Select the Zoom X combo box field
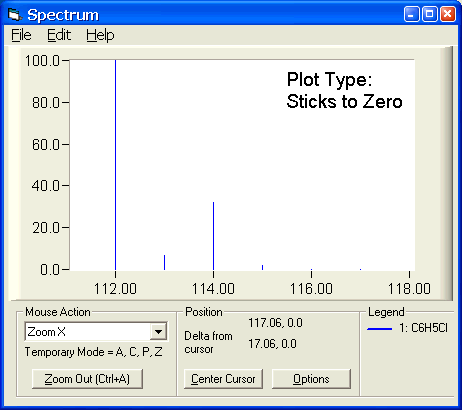Screen dimensions: 462x410 [96, 332]
